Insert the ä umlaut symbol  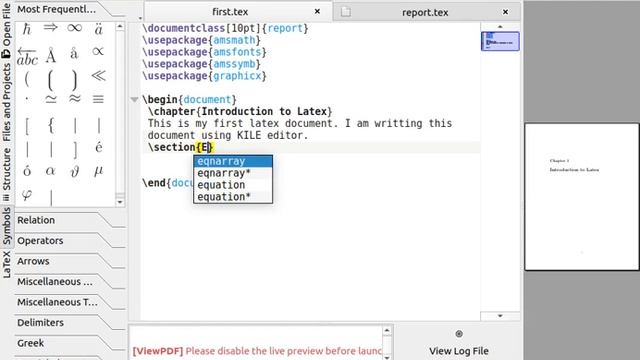[x=98, y=29]
